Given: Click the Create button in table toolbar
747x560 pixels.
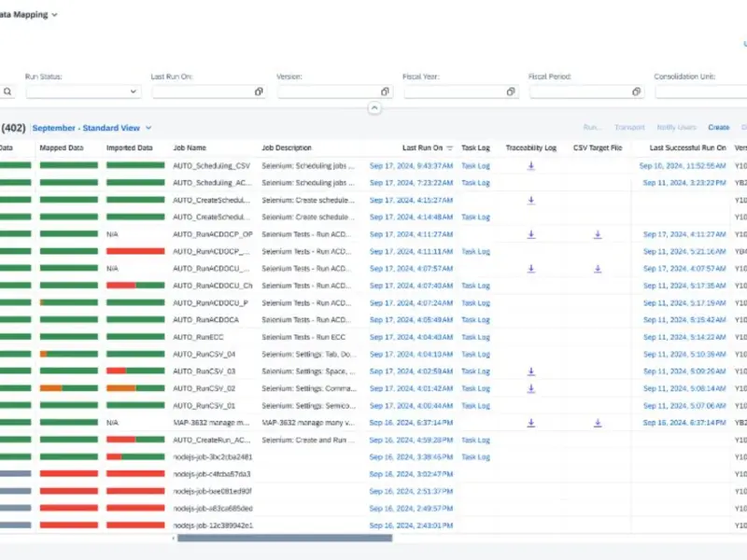Looking at the screenshot, I should pos(718,128).
